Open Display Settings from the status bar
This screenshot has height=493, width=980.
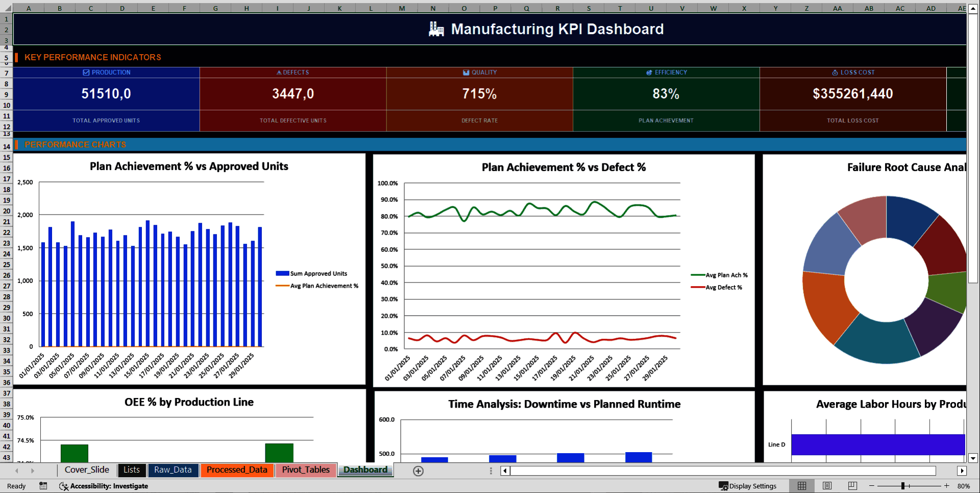(748, 486)
